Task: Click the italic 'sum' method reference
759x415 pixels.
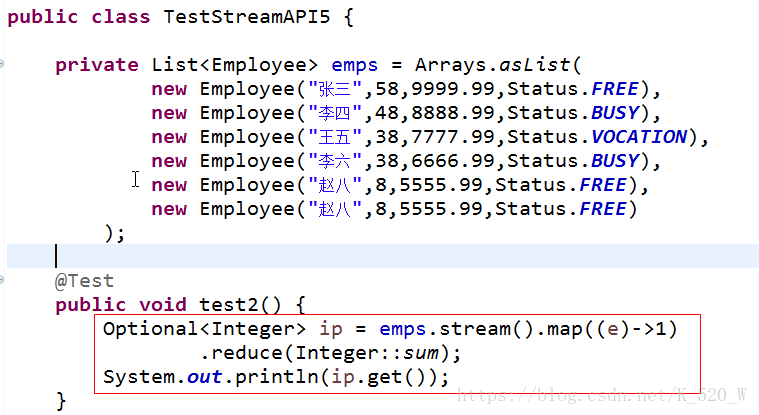Action: pos(421,353)
